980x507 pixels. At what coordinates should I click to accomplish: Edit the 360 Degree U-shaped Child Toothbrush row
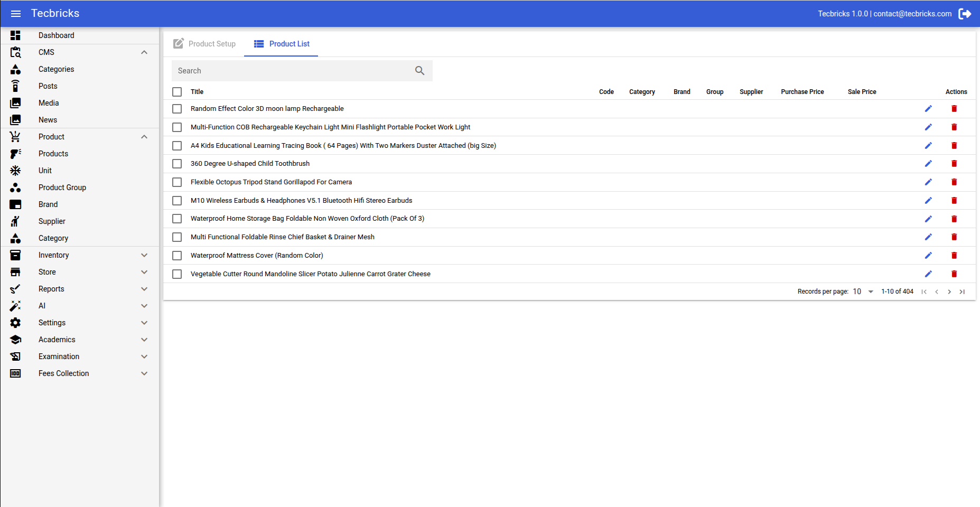[928, 164]
